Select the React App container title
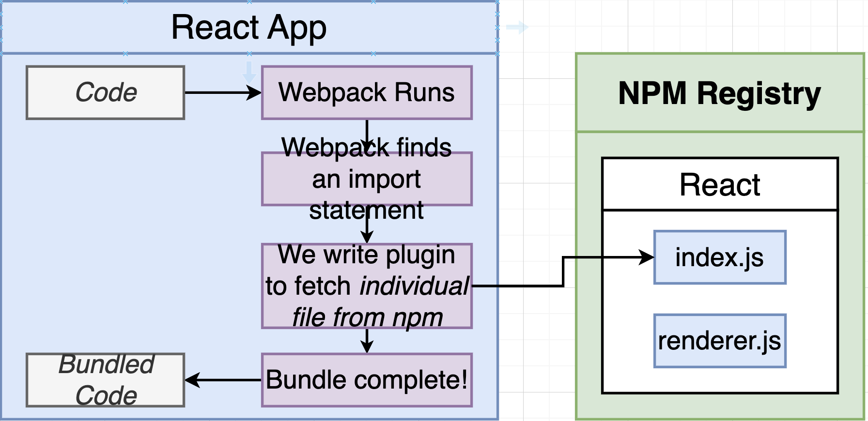 click(249, 27)
